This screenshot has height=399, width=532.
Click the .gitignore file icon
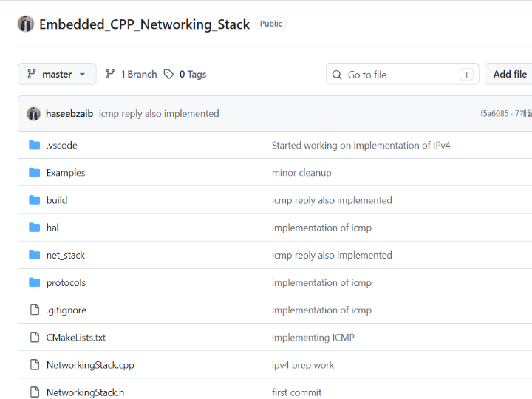[x=35, y=310]
